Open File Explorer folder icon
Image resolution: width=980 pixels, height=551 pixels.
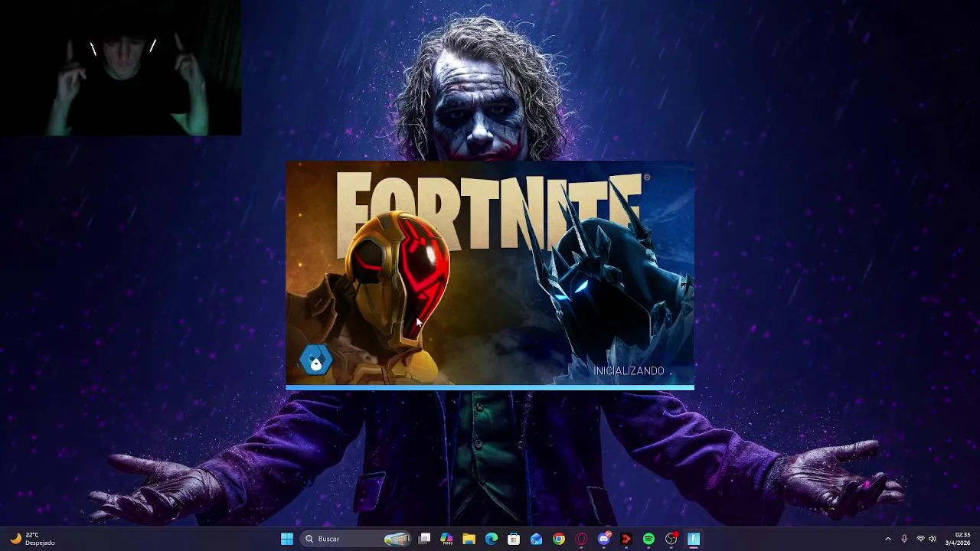point(469,539)
